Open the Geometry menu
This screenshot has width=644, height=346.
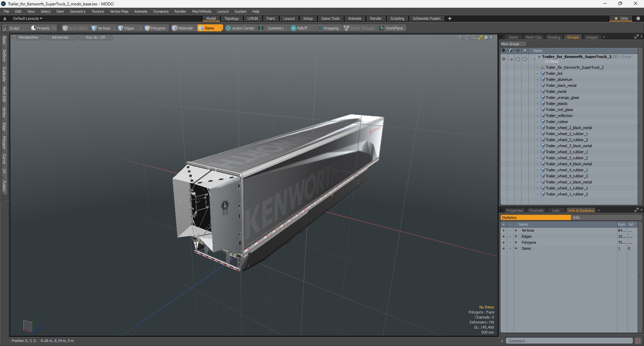click(77, 11)
